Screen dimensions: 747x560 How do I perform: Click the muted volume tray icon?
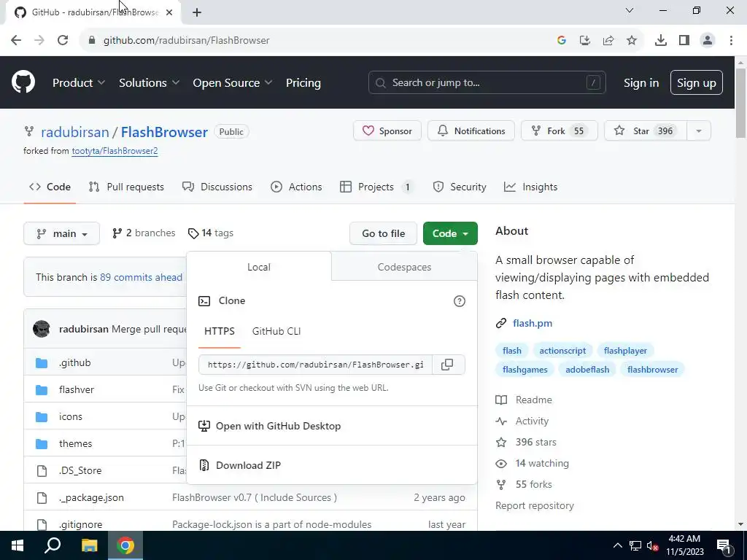pyautogui.click(x=653, y=546)
